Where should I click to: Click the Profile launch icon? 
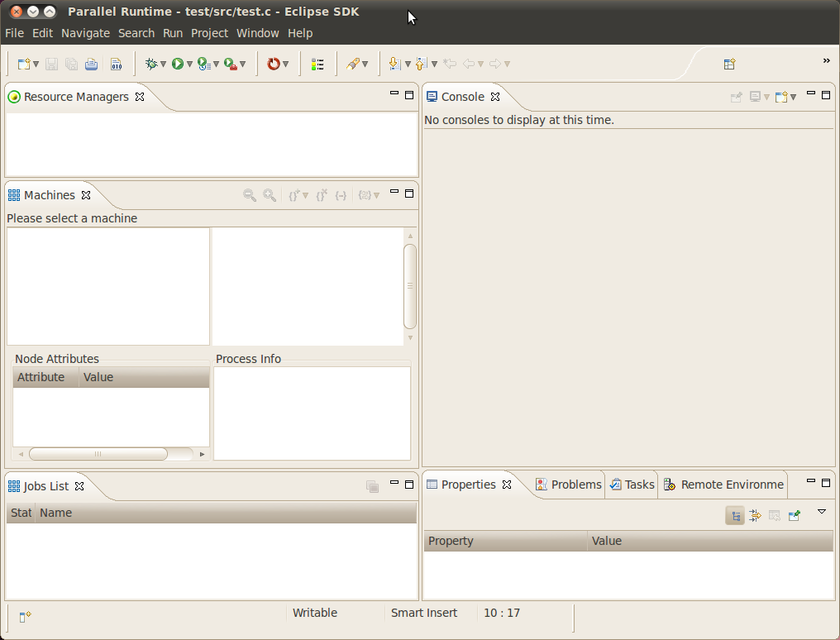(203, 64)
